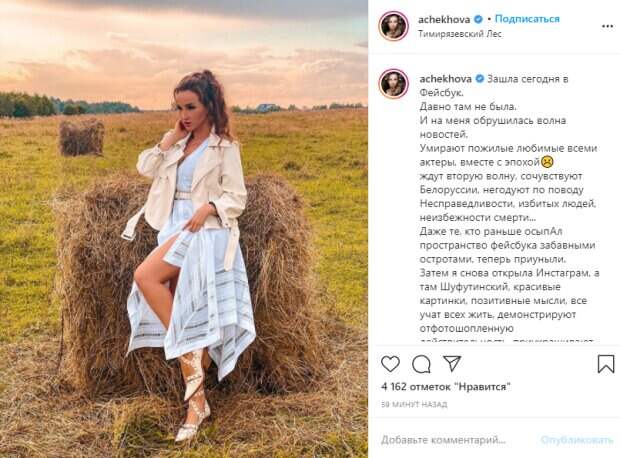Screen dimensions: 620x458
Task: Click the post caption text block
Action: click(x=509, y=207)
